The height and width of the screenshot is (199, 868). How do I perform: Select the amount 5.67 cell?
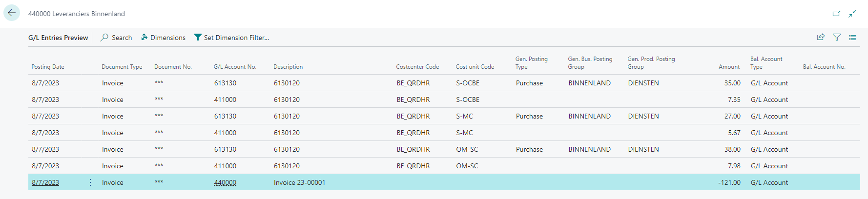pyautogui.click(x=734, y=133)
